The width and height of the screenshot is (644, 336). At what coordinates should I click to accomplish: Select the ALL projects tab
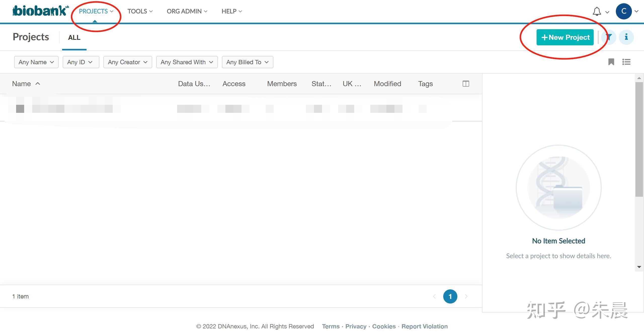coord(74,38)
